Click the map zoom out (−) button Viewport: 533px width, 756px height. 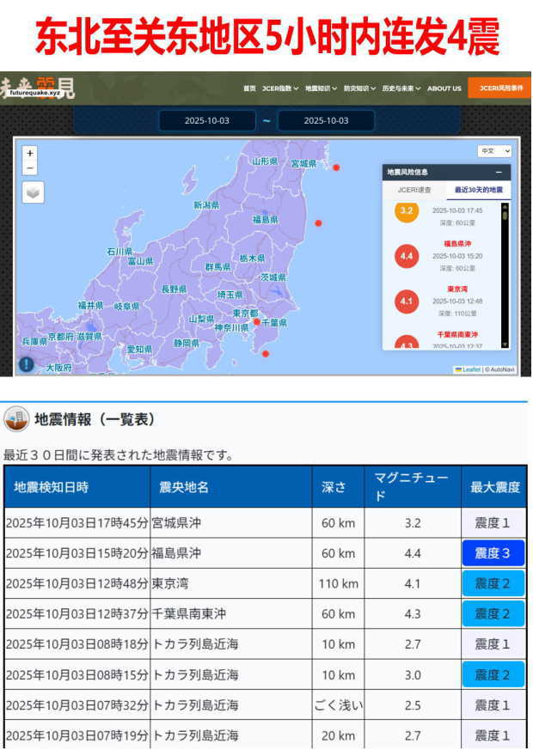30,168
